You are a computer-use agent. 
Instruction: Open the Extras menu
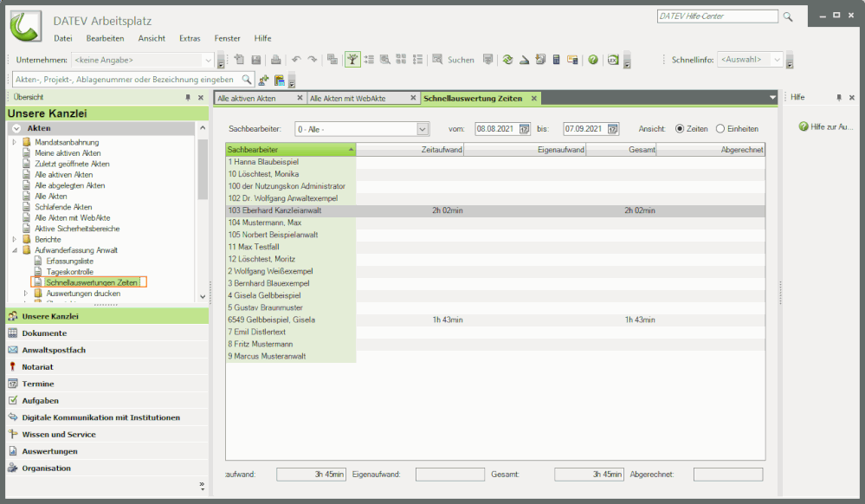(190, 38)
